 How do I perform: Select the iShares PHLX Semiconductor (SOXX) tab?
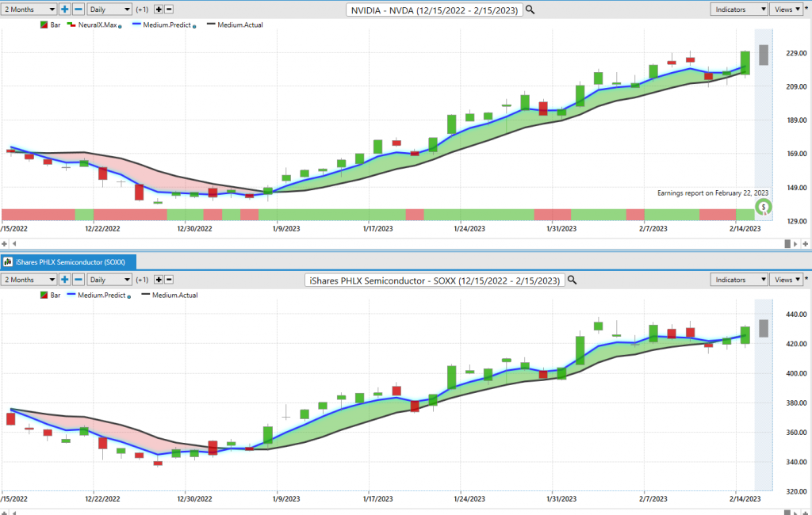coord(68,262)
